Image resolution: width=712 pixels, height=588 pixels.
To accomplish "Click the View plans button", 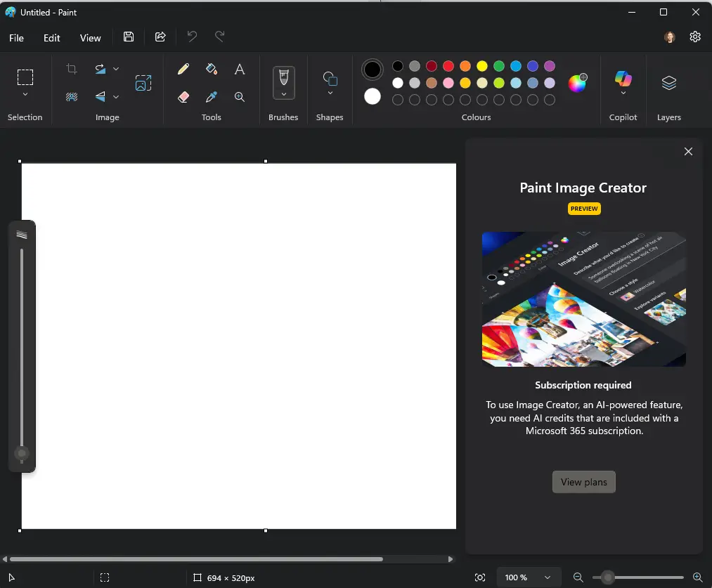I will (583, 482).
